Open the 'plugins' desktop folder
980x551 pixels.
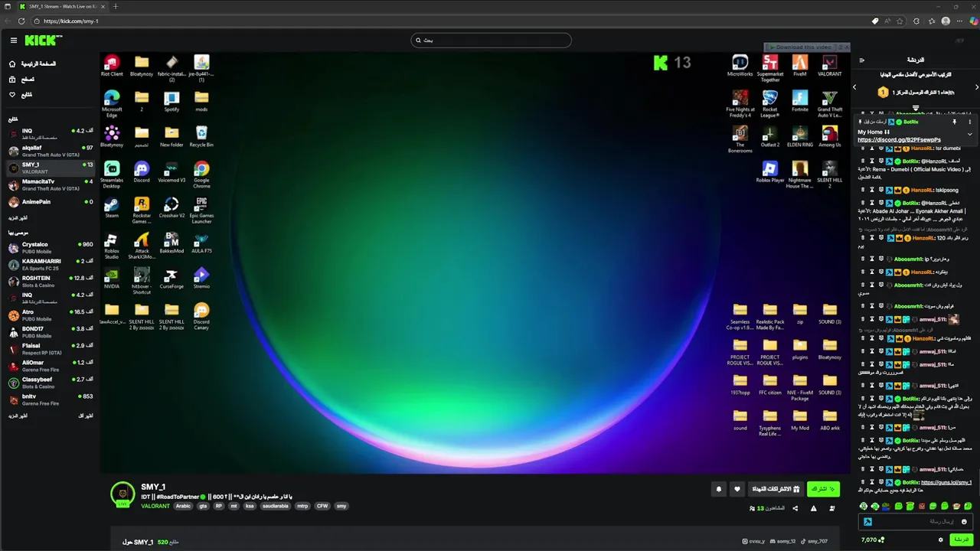click(800, 349)
